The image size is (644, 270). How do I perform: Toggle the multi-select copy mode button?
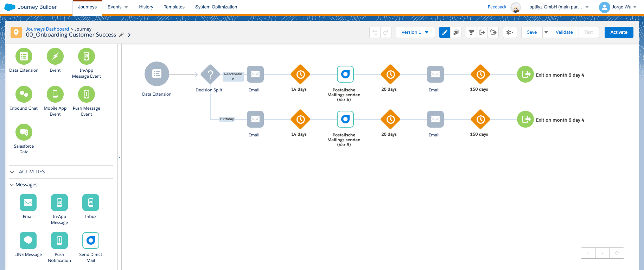click(x=456, y=32)
